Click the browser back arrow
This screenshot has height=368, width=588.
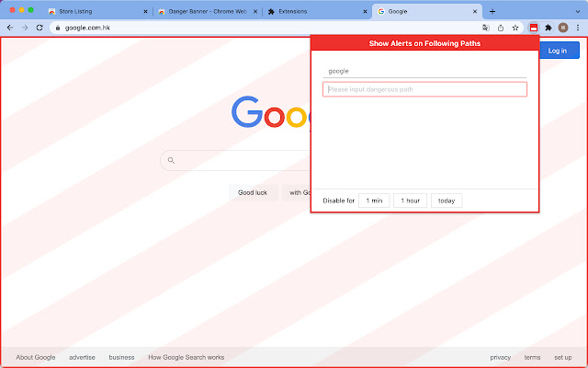(x=10, y=28)
